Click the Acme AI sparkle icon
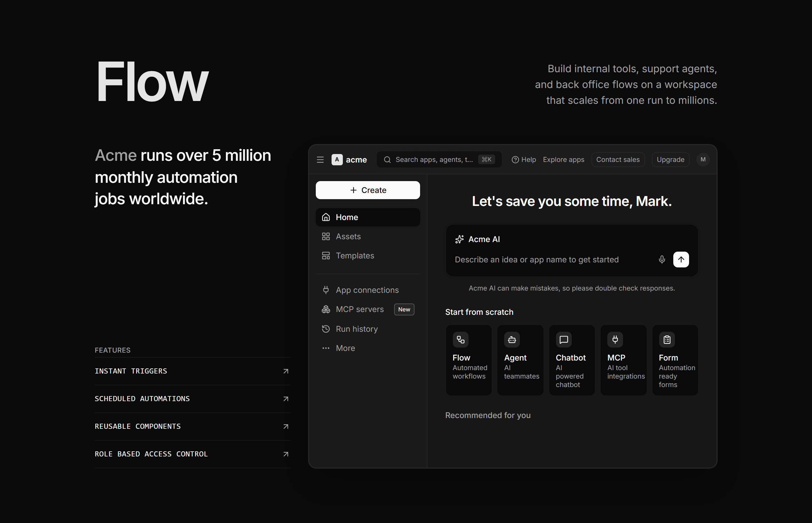Screen dimensions: 812x523 point(460,239)
